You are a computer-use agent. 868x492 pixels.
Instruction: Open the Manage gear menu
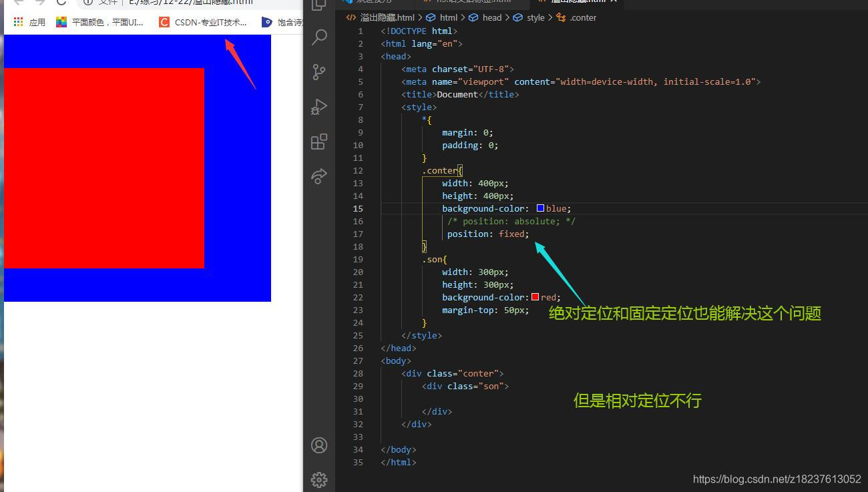pos(319,479)
